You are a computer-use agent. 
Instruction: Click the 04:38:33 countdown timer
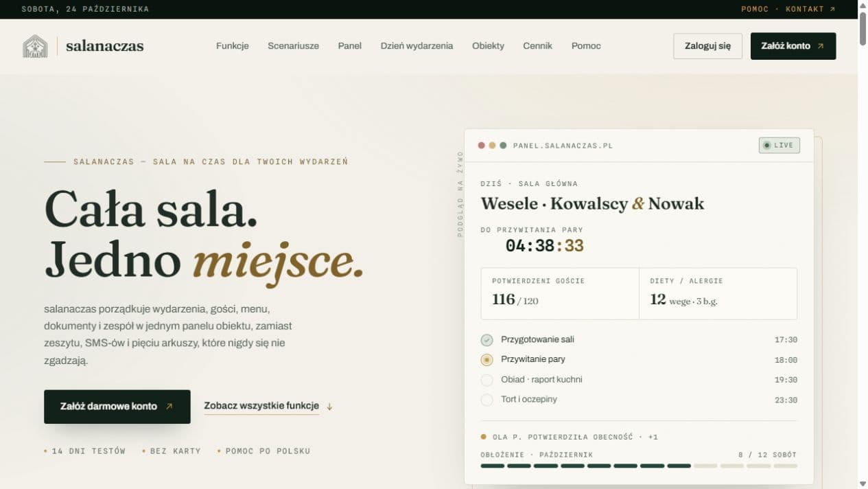coord(544,246)
